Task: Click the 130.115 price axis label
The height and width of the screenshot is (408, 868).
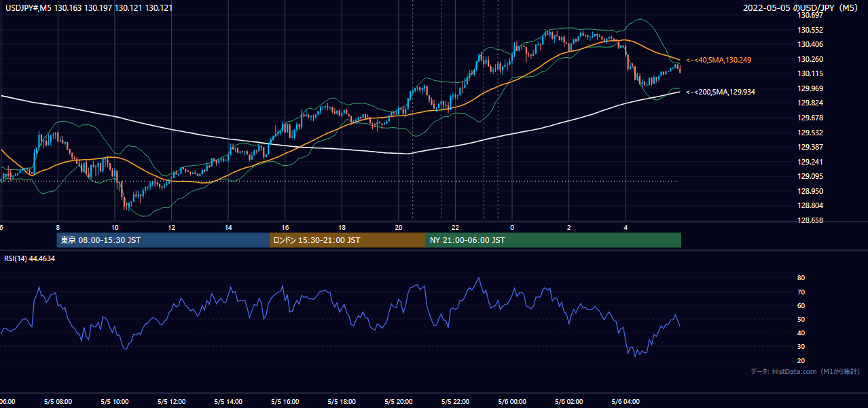Action: 810,73
